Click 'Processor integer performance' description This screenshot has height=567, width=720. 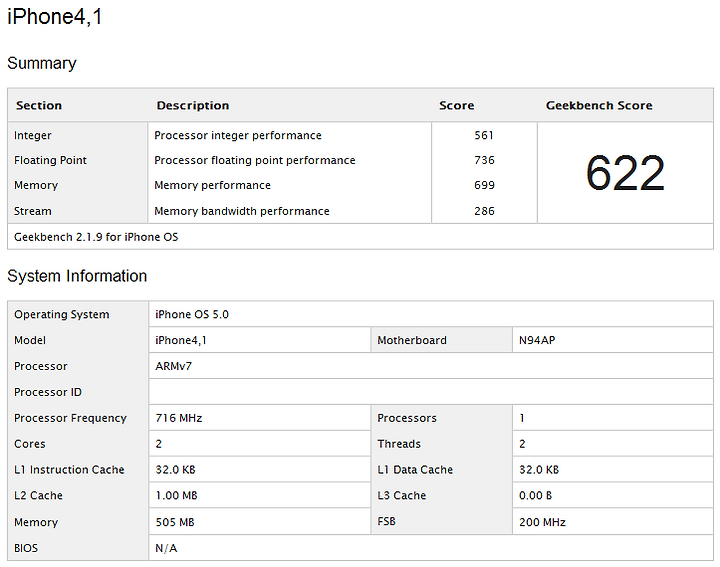238,135
